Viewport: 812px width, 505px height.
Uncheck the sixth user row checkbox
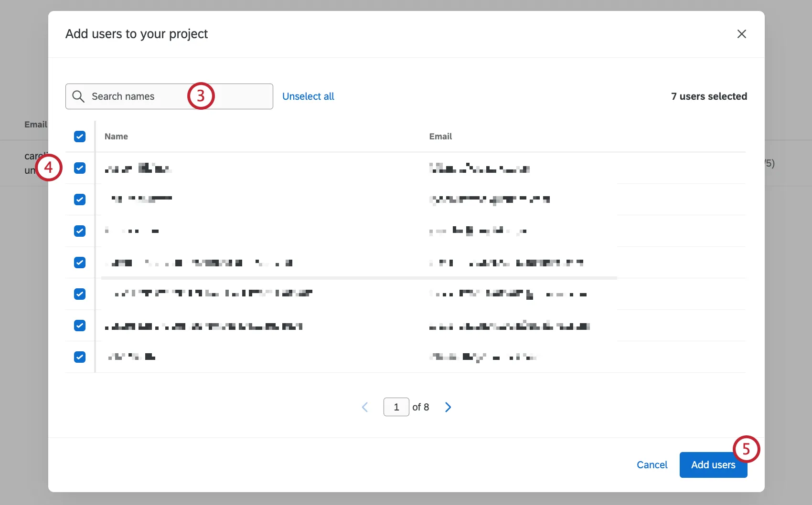click(x=79, y=325)
